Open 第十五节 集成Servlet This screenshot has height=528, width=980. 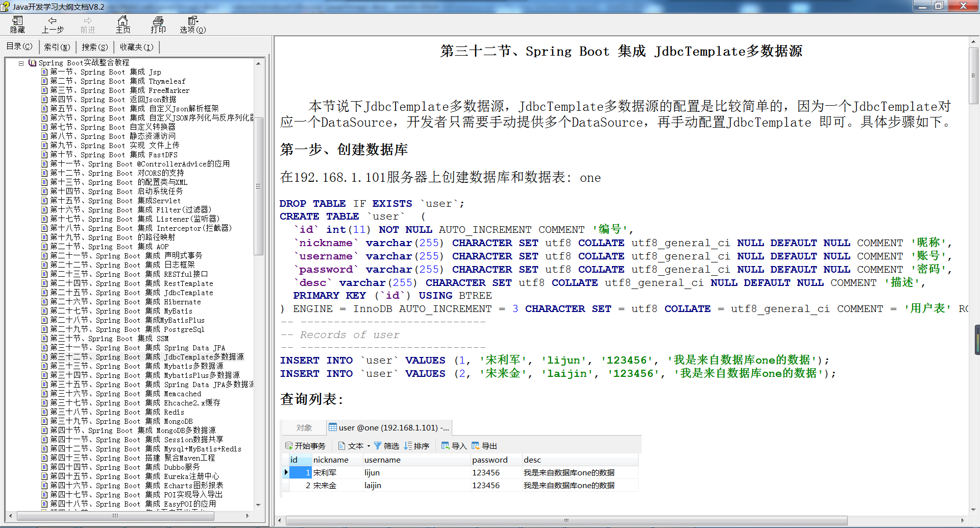[x=115, y=201]
